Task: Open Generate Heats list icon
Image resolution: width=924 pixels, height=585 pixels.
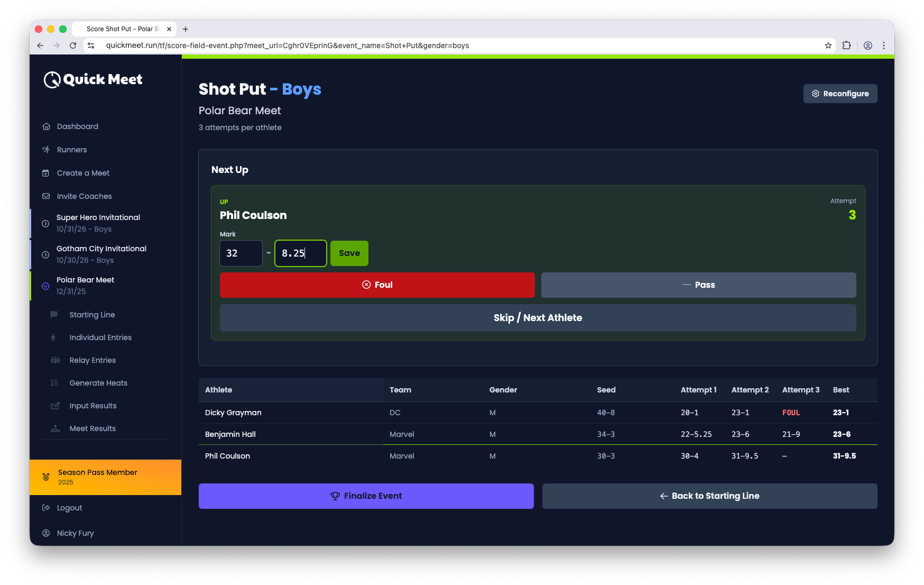Action: click(x=55, y=383)
